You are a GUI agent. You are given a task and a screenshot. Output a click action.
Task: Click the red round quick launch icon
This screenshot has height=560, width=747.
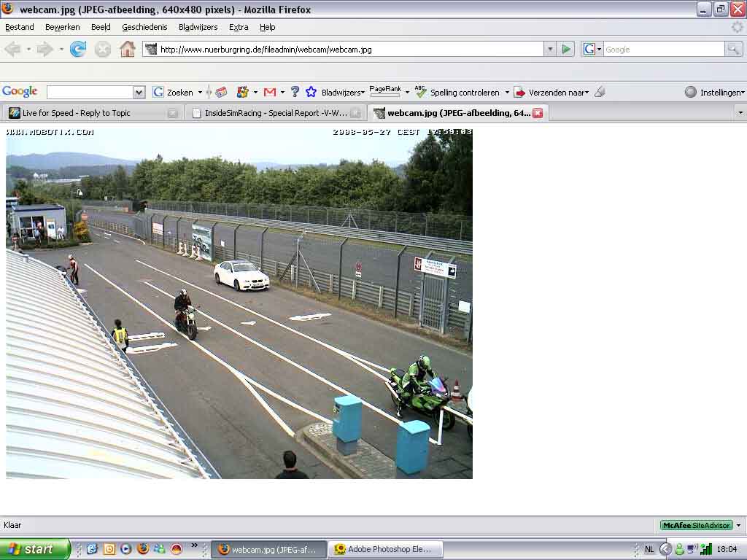[x=177, y=548]
